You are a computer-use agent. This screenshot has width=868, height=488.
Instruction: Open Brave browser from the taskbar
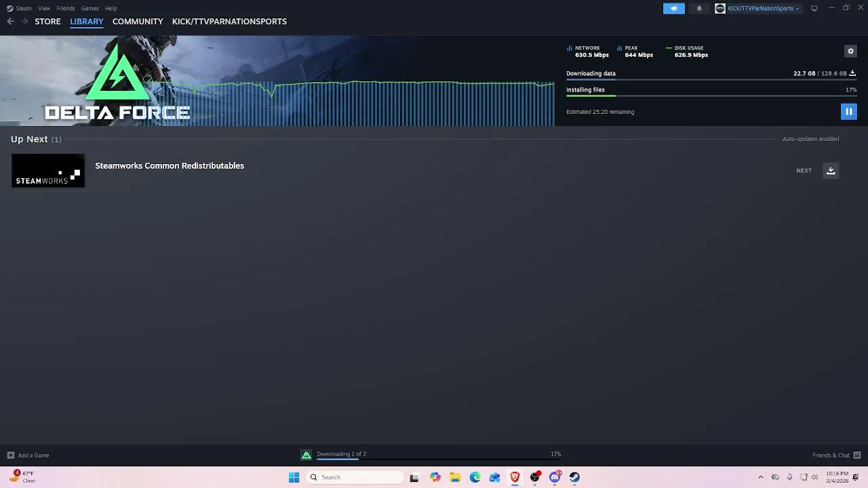pos(515,477)
